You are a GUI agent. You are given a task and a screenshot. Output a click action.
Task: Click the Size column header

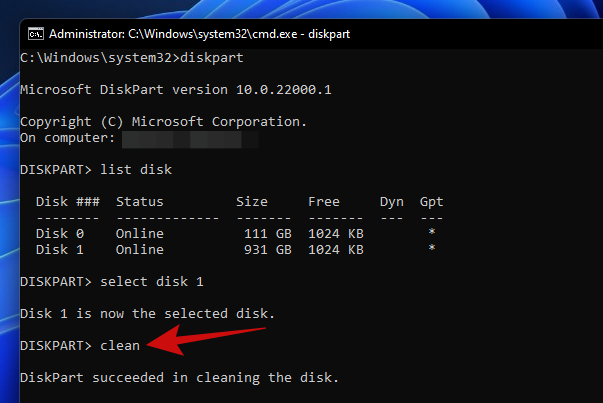[252, 202]
